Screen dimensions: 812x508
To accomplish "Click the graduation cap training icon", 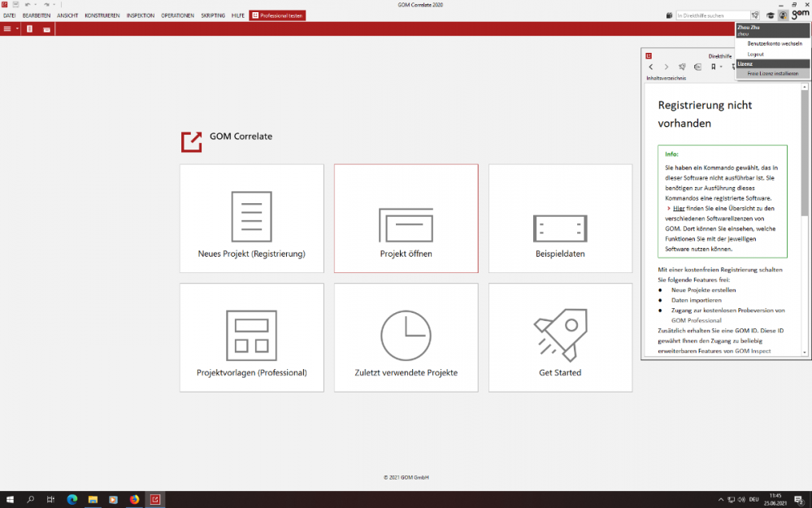I will click(x=771, y=15).
